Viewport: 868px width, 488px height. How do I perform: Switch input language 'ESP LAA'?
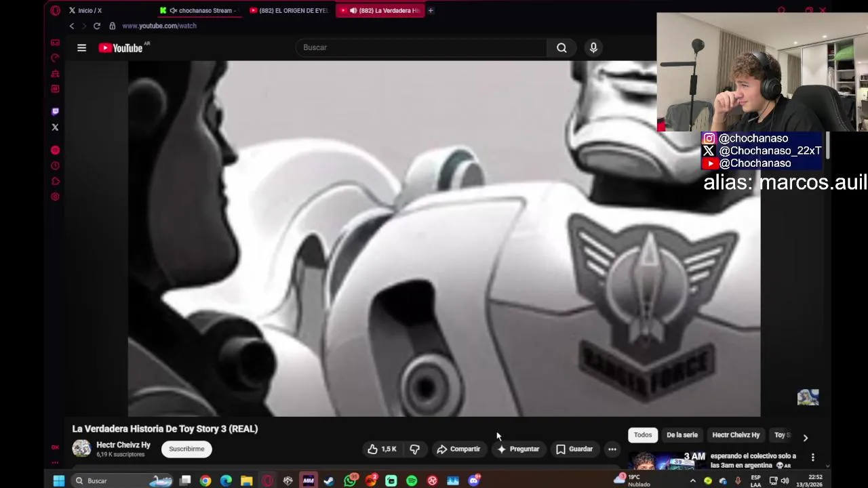[755, 481]
